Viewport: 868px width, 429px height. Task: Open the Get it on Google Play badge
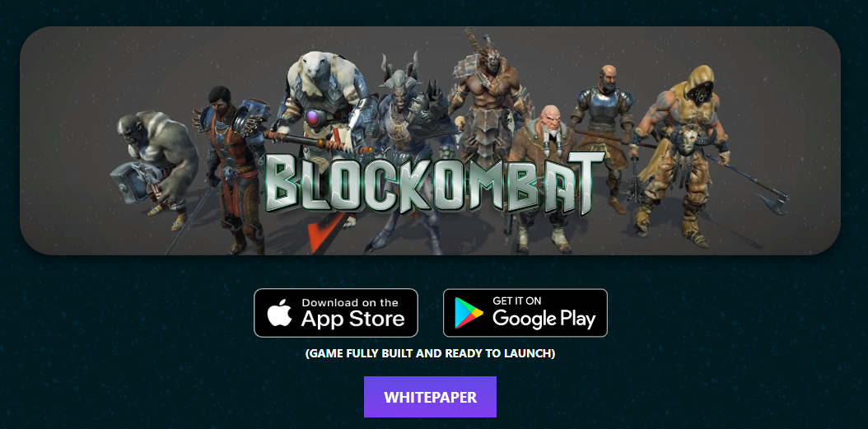(525, 313)
